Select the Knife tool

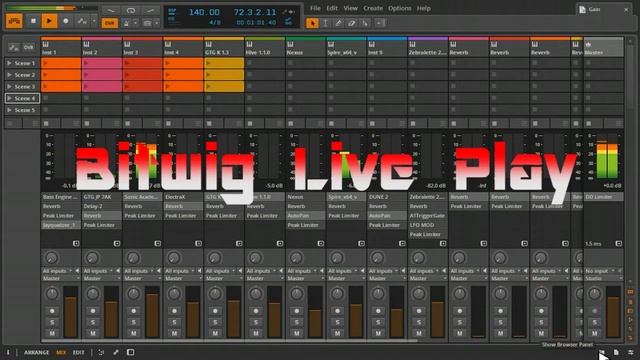(364, 23)
